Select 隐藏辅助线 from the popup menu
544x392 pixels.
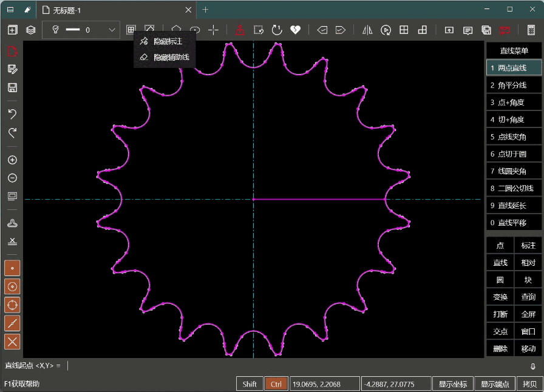point(171,57)
